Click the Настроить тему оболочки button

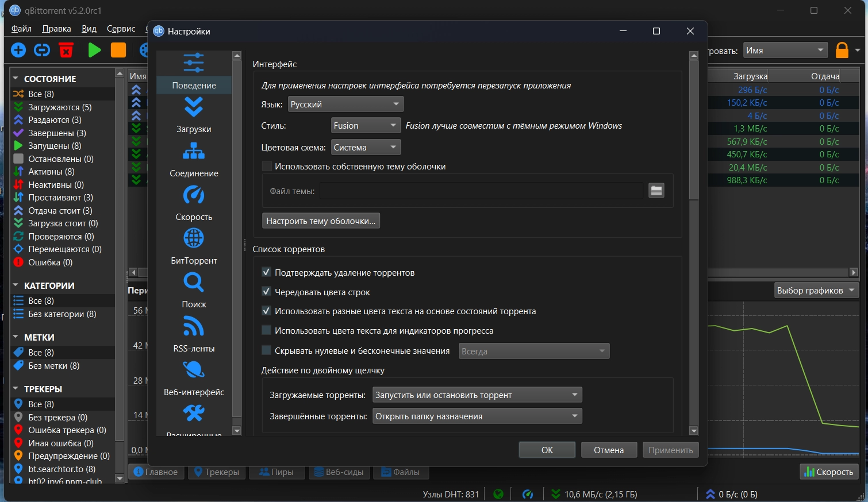321,221
